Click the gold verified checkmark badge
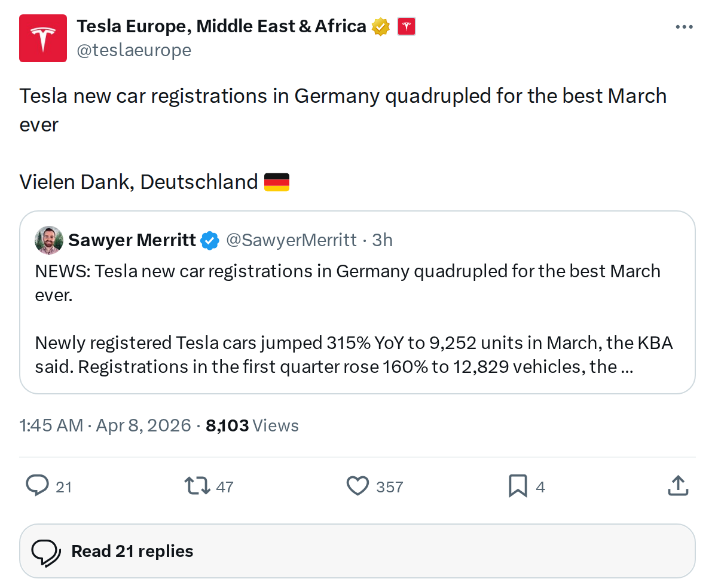 pyautogui.click(x=381, y=26)
